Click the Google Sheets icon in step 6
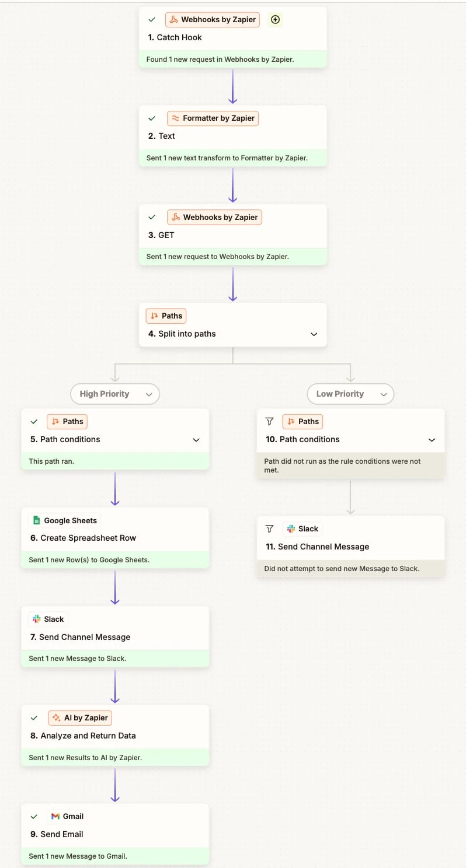 (36, 520)
